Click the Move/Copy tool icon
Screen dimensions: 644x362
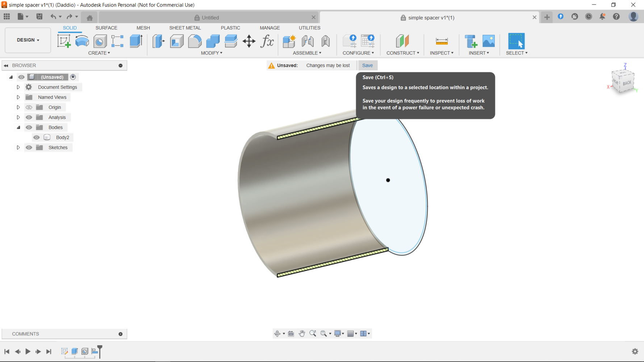coord(249,41)
